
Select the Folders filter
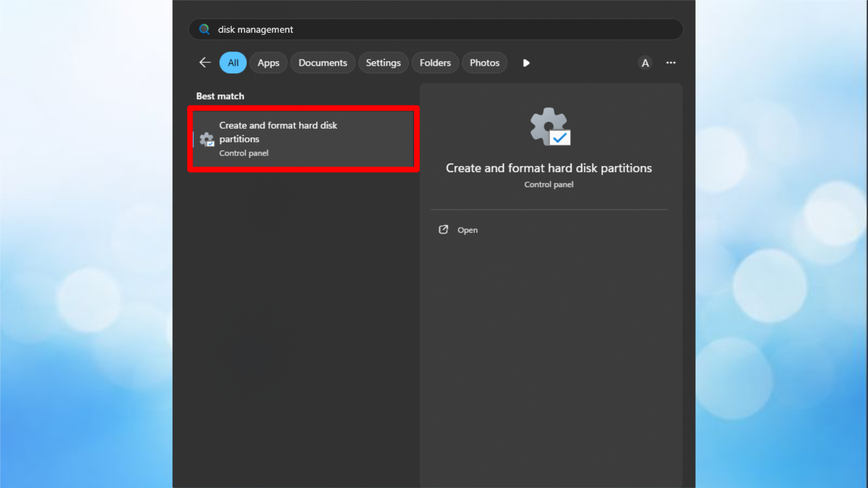click(435, 62)
